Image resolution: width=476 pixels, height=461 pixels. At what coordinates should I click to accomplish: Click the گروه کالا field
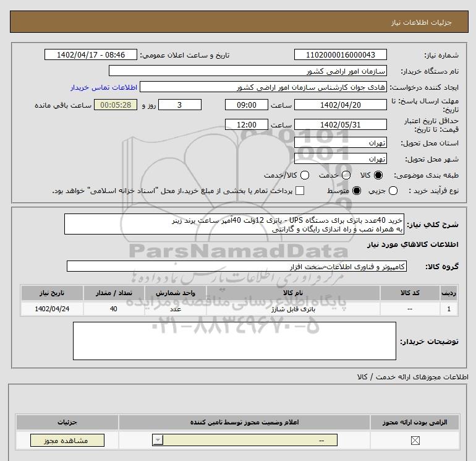tap(237, 266)
